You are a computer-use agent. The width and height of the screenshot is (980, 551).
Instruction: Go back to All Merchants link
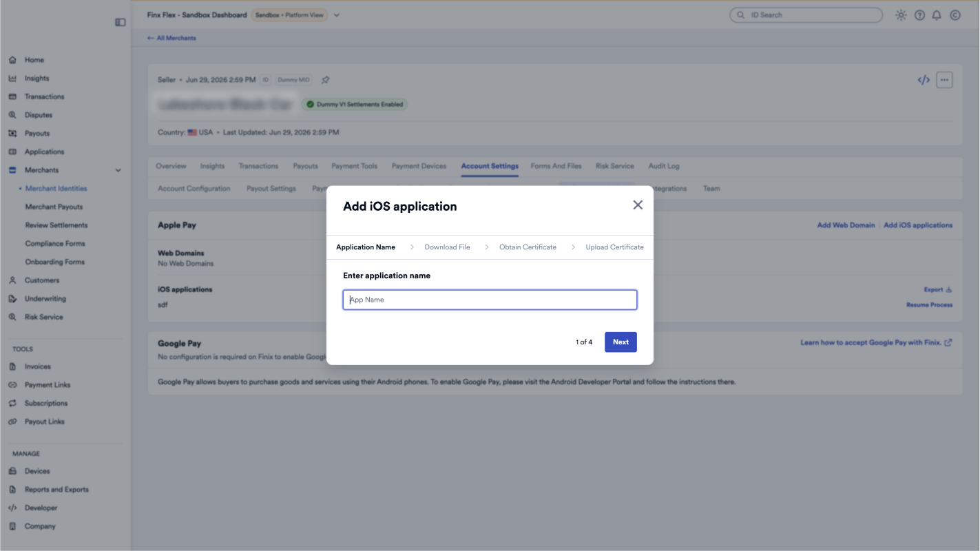pyautogui.click(x=171, y=38)
